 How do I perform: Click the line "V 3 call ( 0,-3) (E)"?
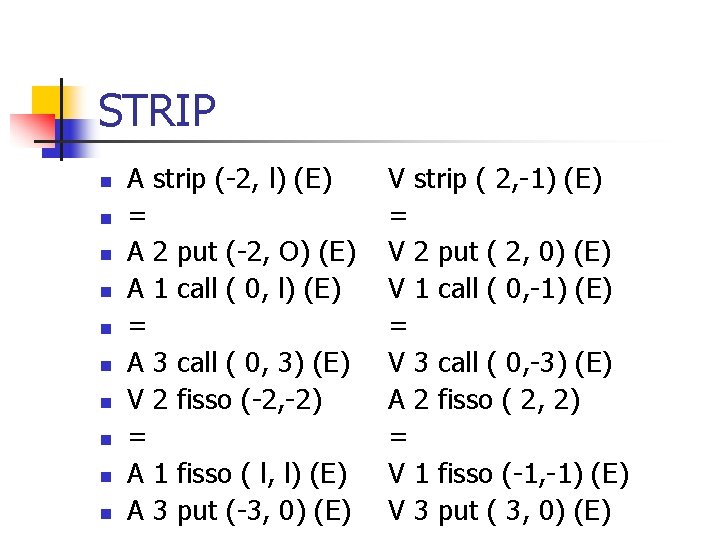[499, 363]
